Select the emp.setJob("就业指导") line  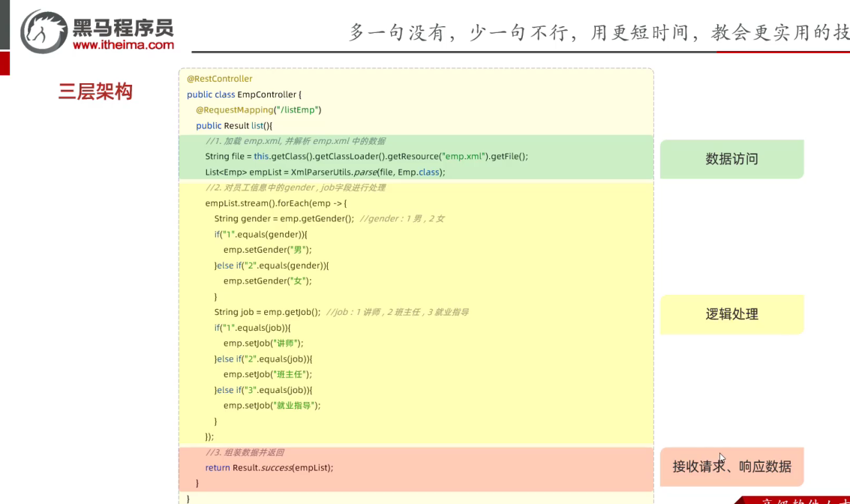(x=272, y=406)
